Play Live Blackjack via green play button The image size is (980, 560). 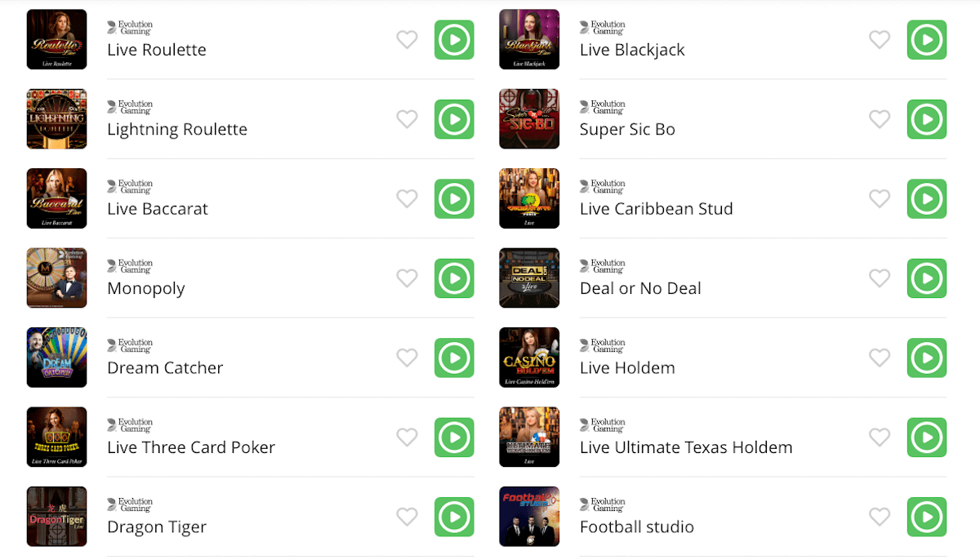click(927, 40)
